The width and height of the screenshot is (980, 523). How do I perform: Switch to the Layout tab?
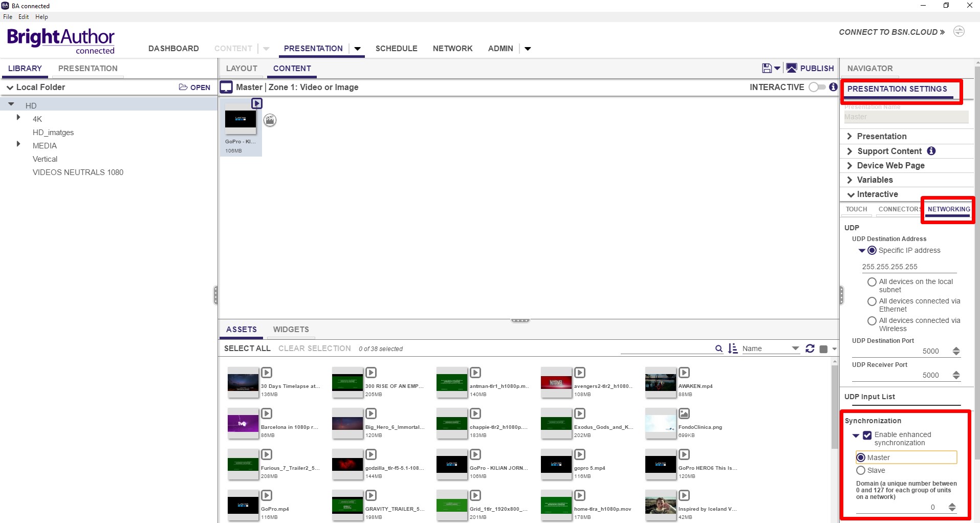click(x=242, y=69)
